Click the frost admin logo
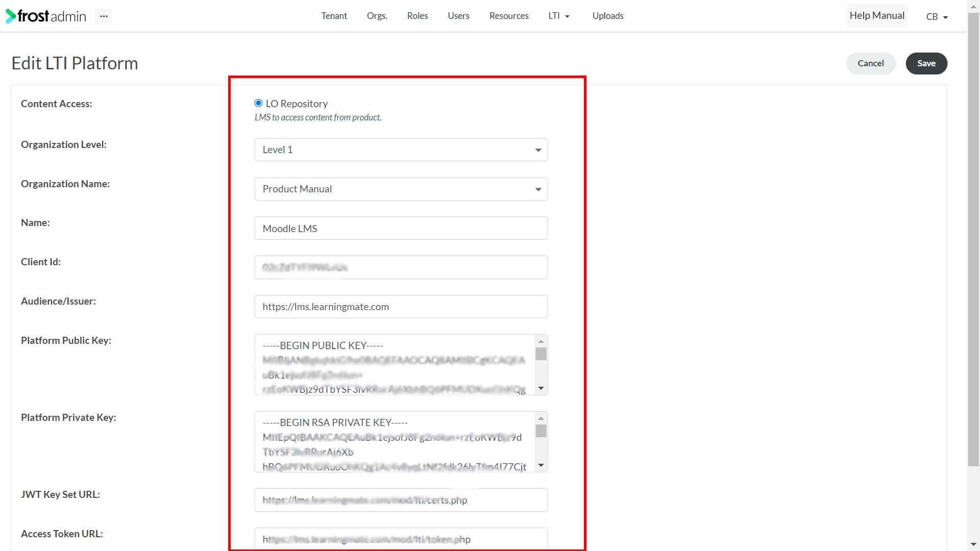Viewport: 980px width, 551px height. [x=46, y=16]
